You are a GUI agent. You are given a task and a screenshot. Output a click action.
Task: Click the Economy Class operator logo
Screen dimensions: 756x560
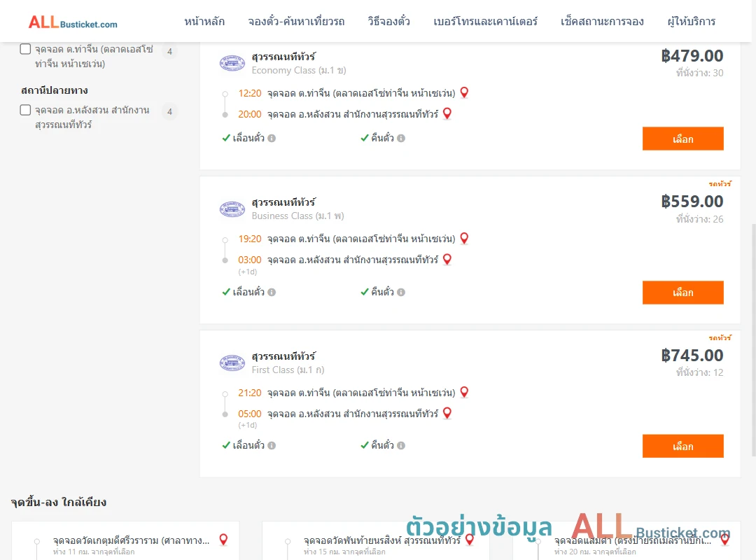pyautogui.click(x=232, y=63)
